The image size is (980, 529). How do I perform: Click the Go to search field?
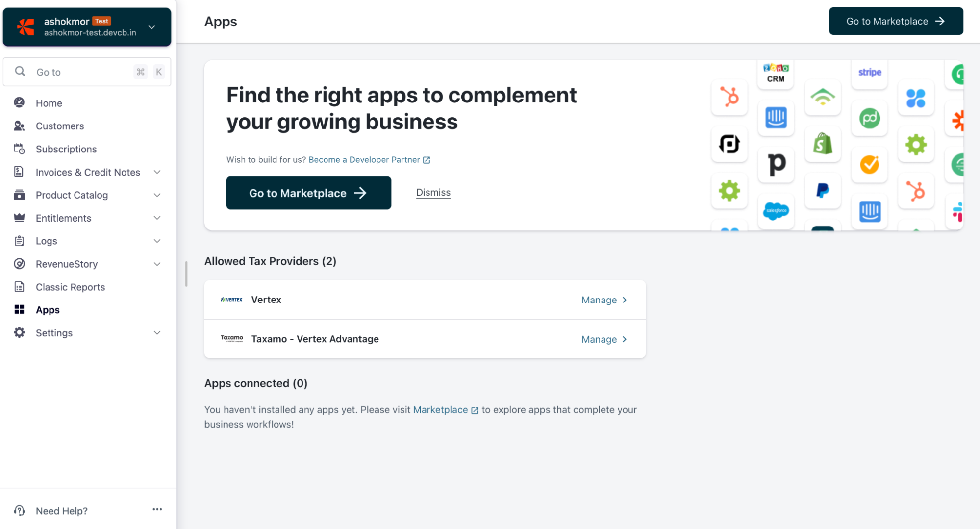(x=87, y=72)
